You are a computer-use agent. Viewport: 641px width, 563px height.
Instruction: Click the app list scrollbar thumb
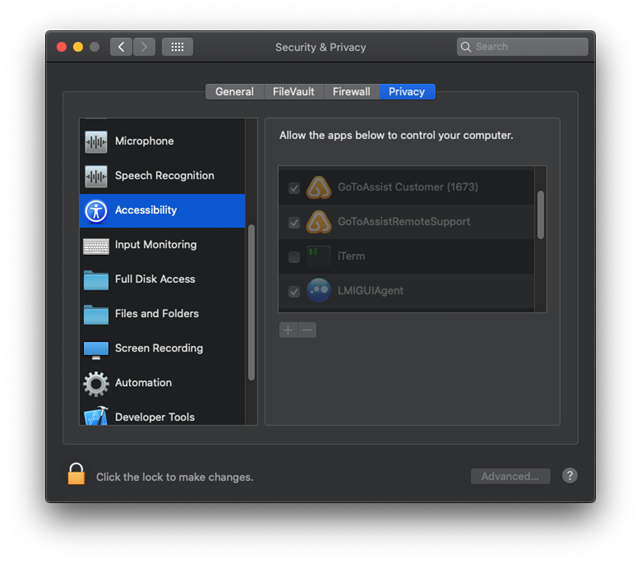tap(540, 215)
